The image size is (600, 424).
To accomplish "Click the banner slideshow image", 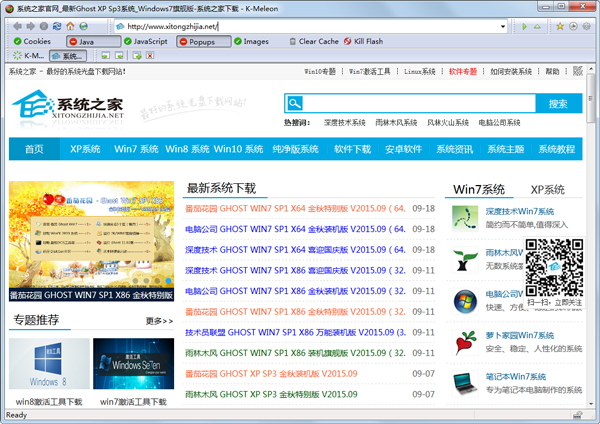I will click(x=91, y=241).
